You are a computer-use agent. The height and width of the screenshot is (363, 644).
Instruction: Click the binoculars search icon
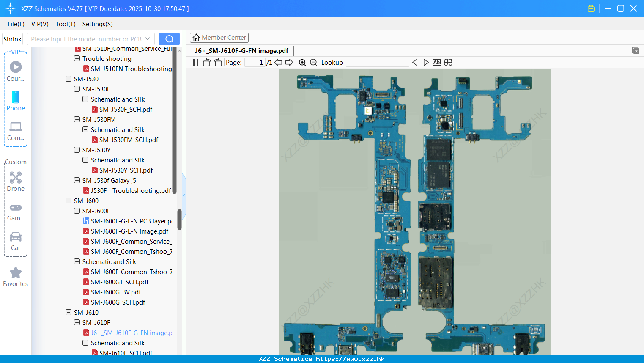click(x=448, y=62)
